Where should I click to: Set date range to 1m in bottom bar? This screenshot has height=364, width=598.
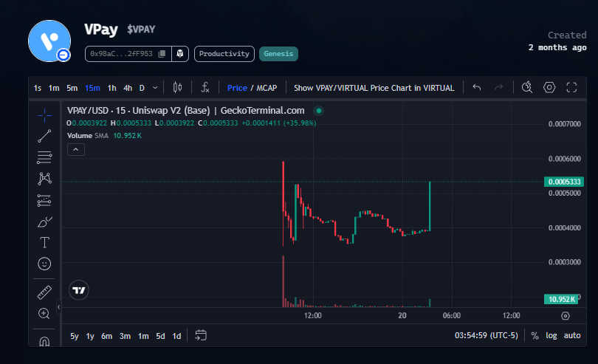143,336
